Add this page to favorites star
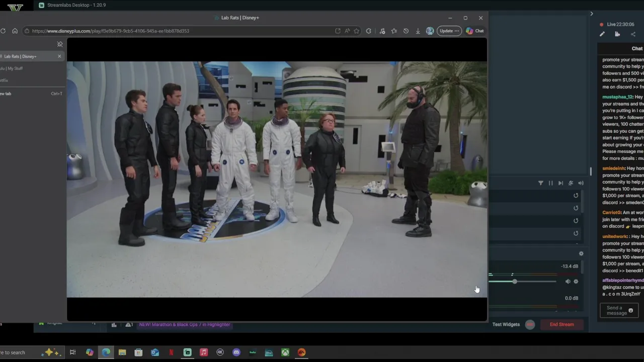 [x=356, y=31]
